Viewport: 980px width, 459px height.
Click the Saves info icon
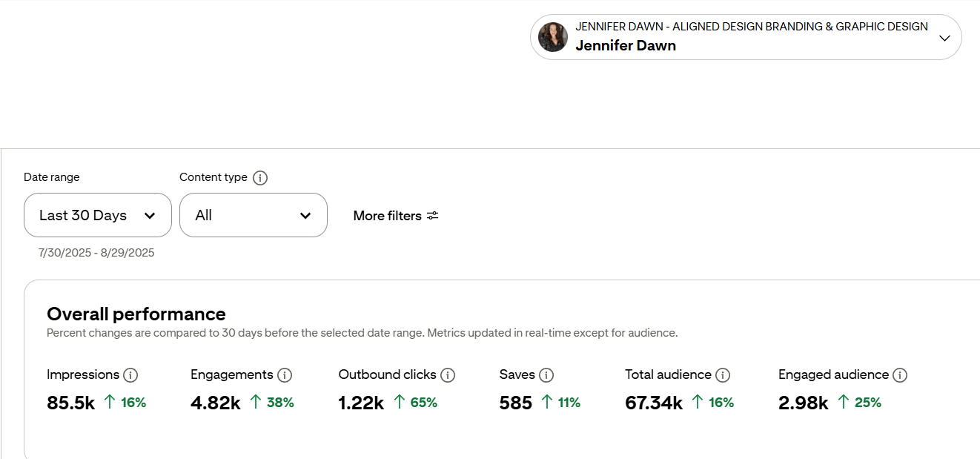pos(546,375)
